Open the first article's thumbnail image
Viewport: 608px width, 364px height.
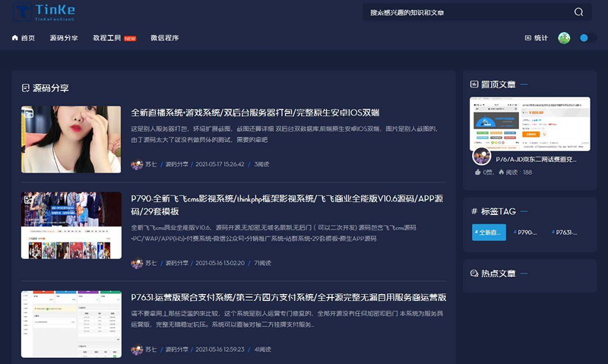(71, 139)
